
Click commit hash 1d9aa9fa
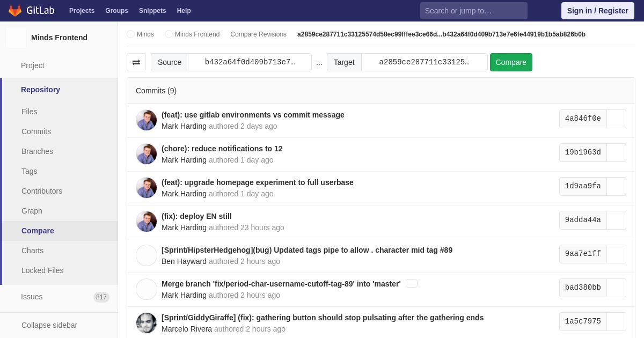583,186
